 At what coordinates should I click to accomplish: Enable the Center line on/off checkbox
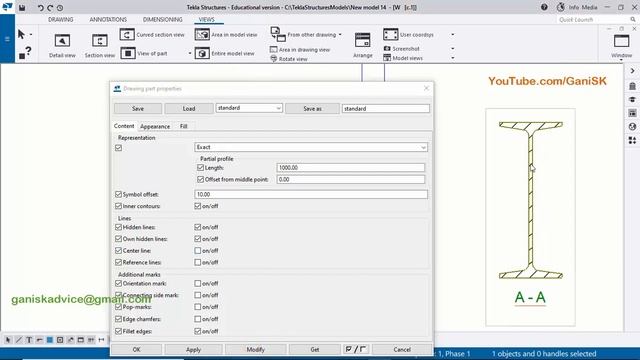(x=198, y=251)
